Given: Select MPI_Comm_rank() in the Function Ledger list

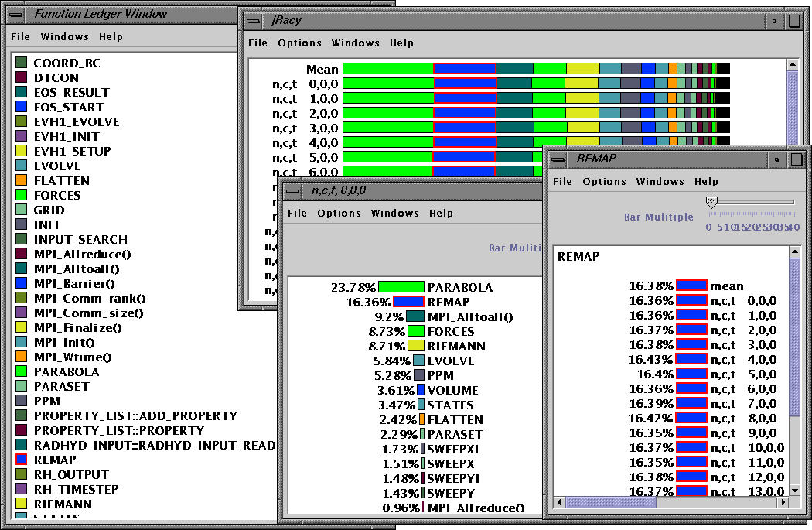Looking at the screenshot, I should click(x=90, y=298).
